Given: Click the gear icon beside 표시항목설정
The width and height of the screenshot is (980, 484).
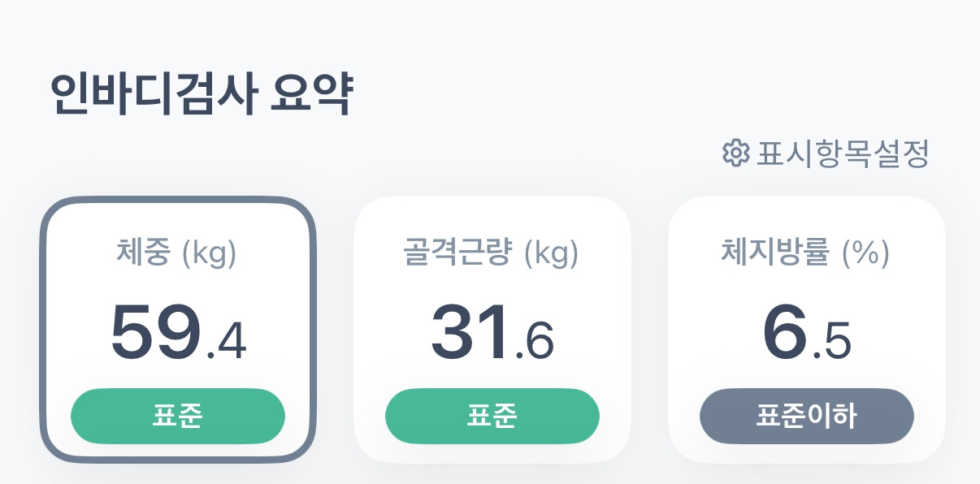Looking at the screenshot, I should [735, 153].
